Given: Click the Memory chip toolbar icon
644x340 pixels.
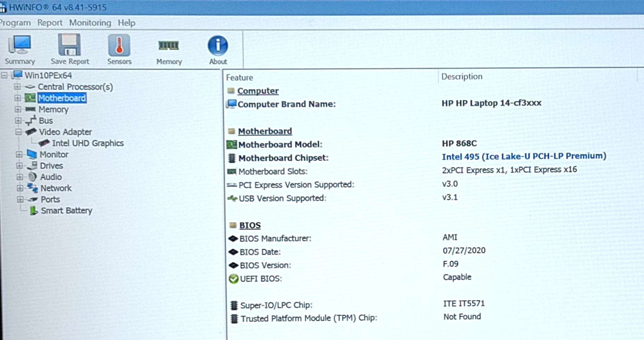Looking at the screenshot, I should tap(168, 46).
